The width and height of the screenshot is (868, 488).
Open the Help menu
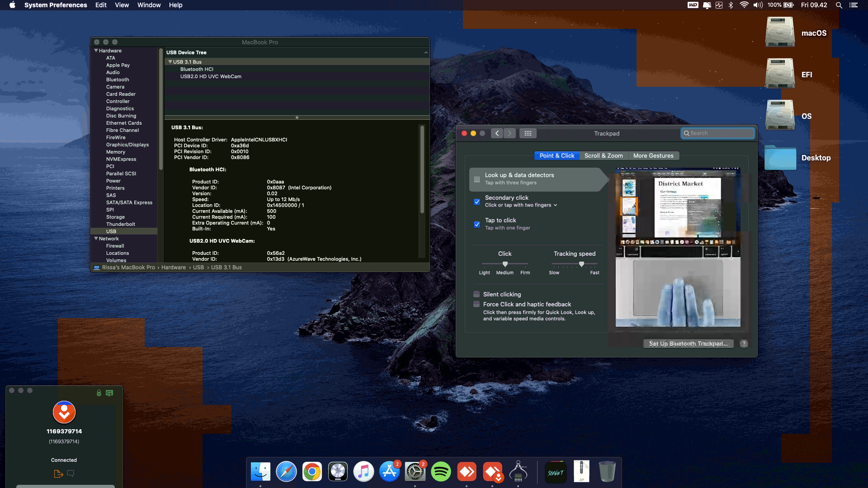click(x=175, y=5)
